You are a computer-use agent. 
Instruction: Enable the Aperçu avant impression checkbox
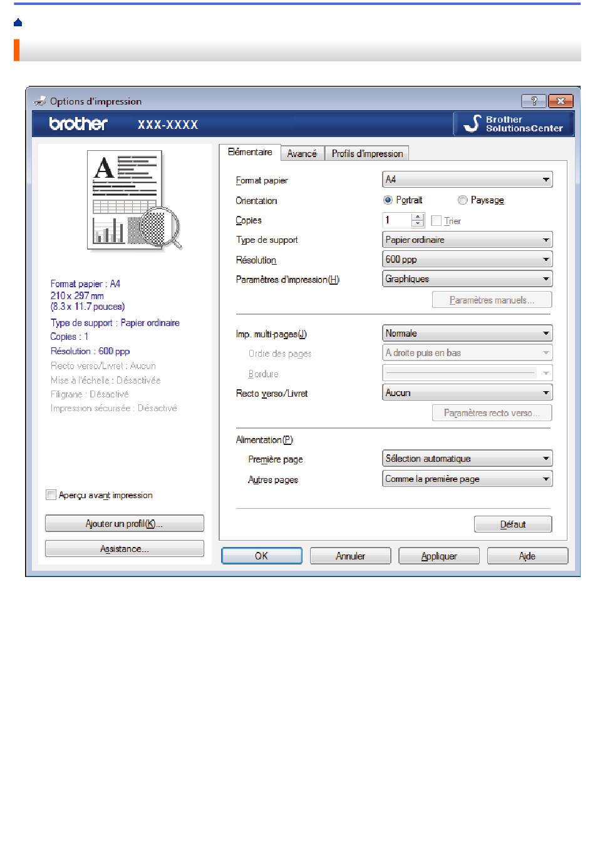point(51,495)
